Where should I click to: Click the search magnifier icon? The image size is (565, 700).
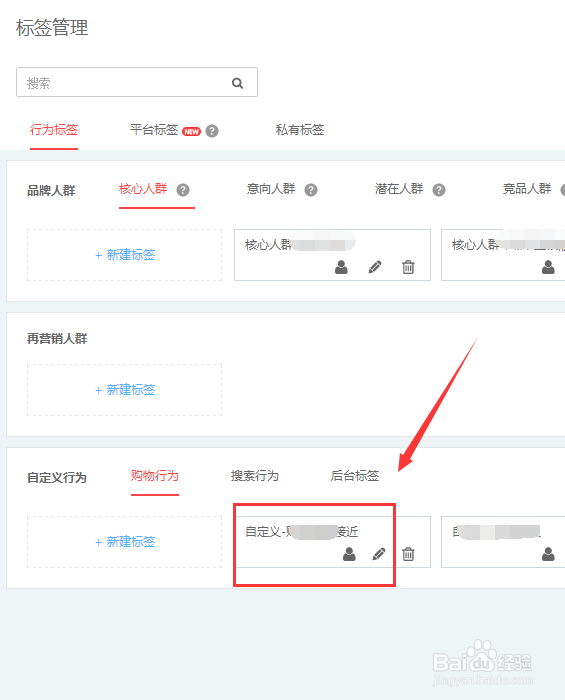[237, 83]
